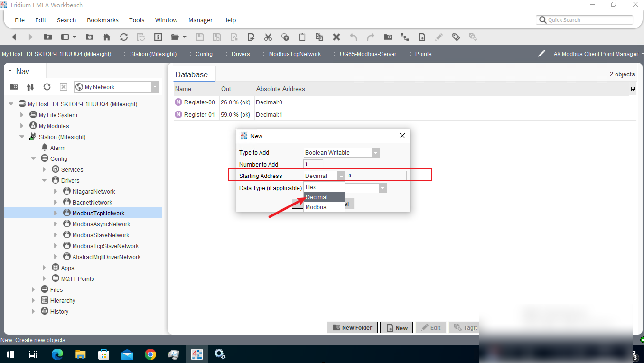
Task: Click the gear settings taskbar icon
Action: 220,354
